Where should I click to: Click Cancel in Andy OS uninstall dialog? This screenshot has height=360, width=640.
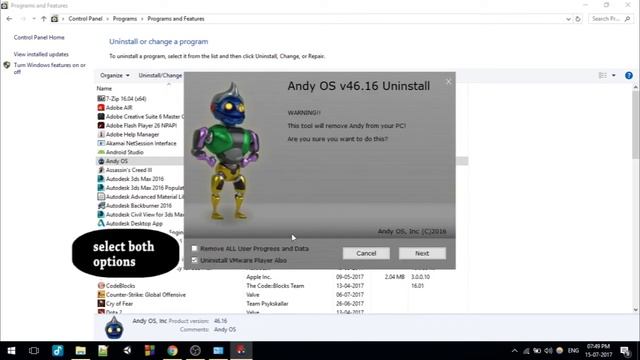point(366,253)
